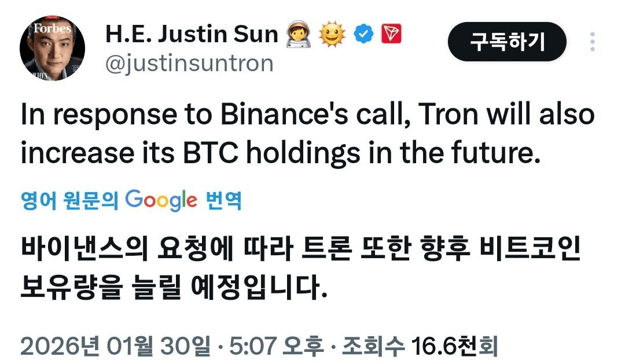Click the astronaut emoji beside the name
The height and width of the screenshot is (364, 625).
299,36
